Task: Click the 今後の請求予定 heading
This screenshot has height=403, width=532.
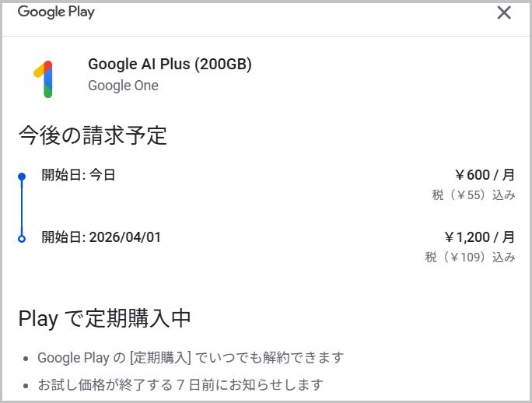Action: 93,135
